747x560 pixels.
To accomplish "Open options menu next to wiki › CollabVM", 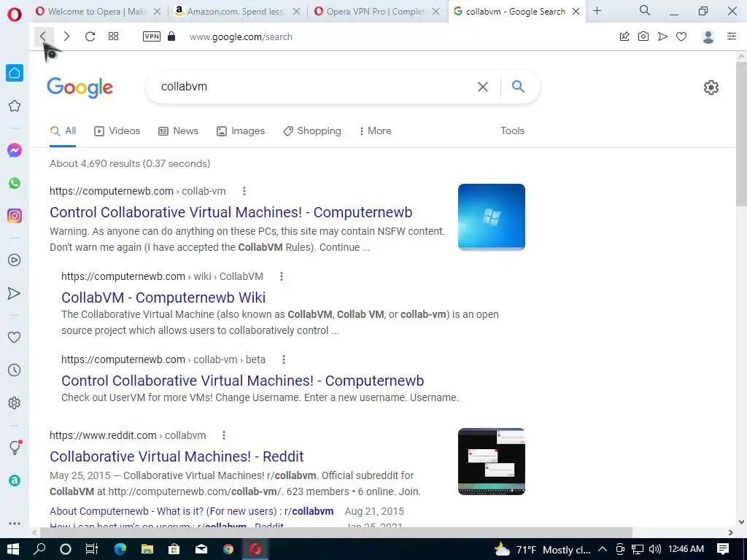I will tap(282, 276).
